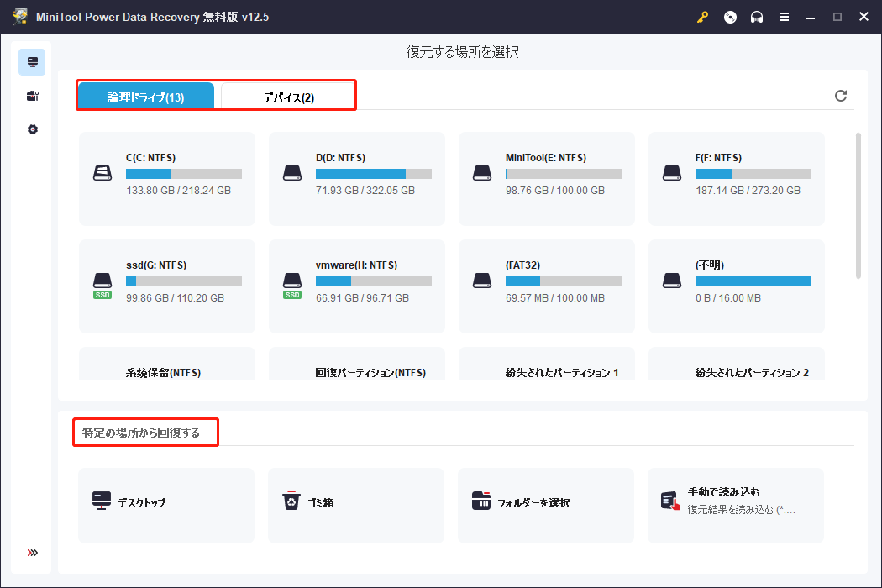Screen dimensions: 882x588
Task: Click the 187.14 GB / 273.20 GB text
Action: (x=748, y=190)
